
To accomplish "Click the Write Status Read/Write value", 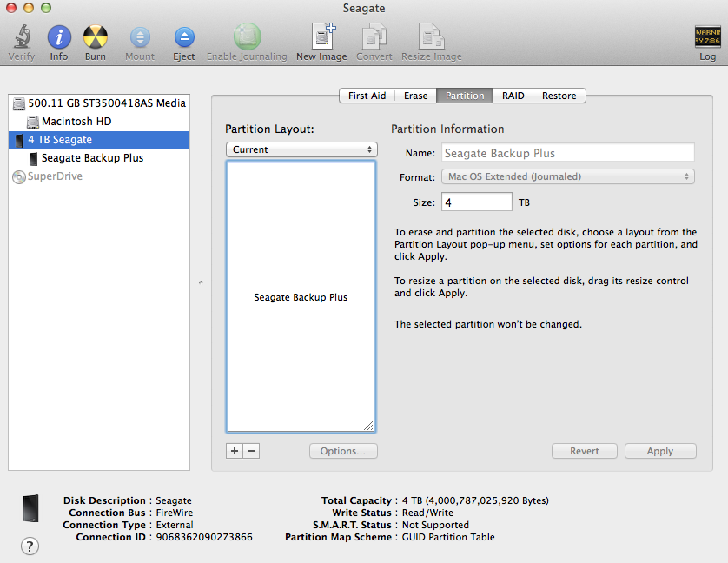I will (x=427, y=513).
